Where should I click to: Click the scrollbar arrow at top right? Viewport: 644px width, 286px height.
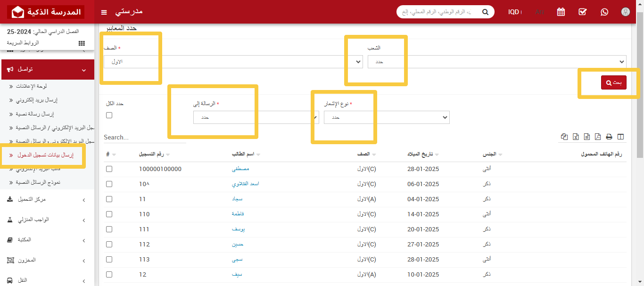point(640,5)
